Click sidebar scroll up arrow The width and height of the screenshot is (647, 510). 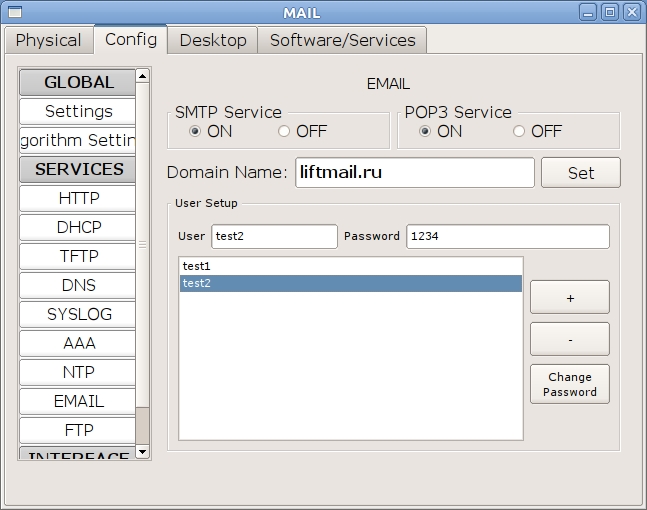(x=142, y=75)
